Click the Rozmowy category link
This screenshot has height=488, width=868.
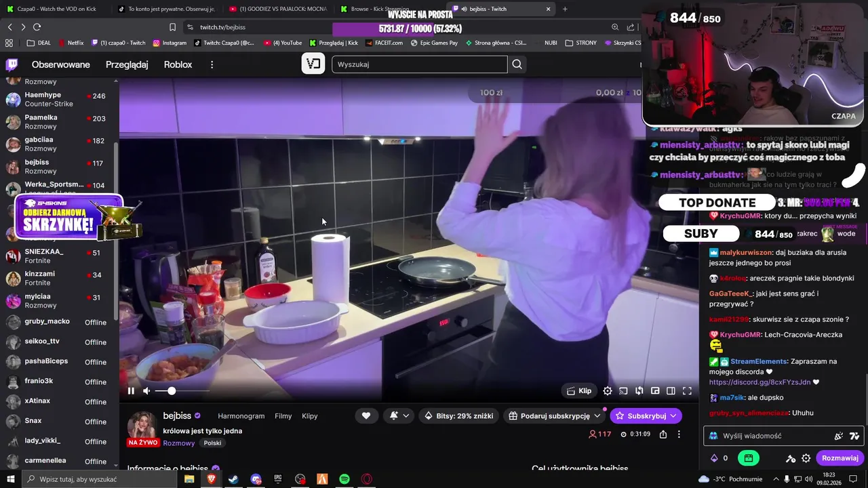pos(178,443)
